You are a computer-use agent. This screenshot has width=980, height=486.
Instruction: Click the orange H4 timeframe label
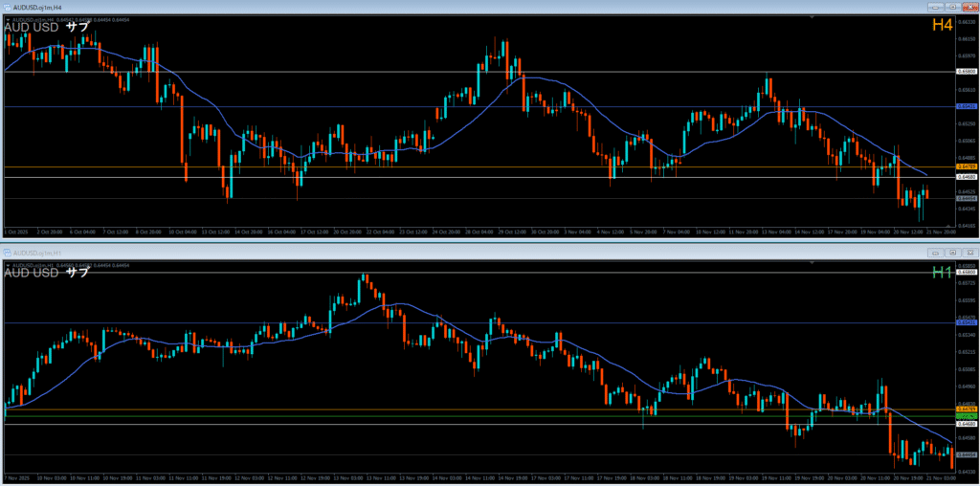point(942,25)
